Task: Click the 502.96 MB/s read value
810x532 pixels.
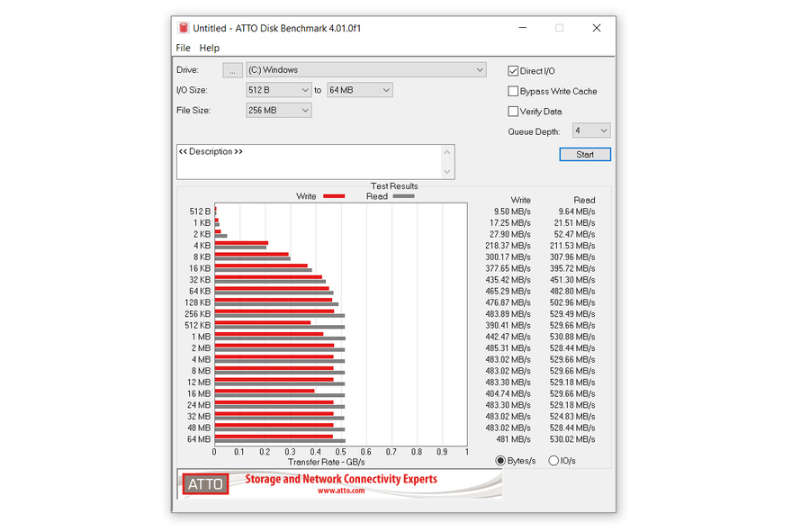Action: (x=572, y=302)
